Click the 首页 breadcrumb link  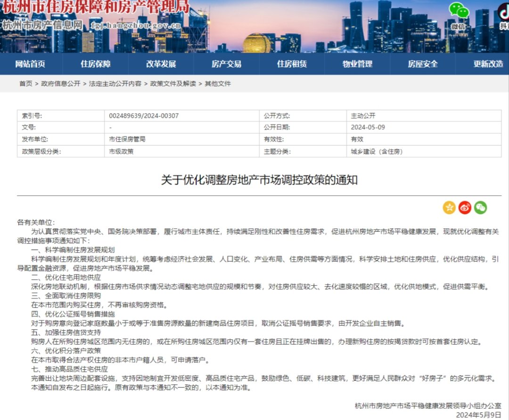26,84
